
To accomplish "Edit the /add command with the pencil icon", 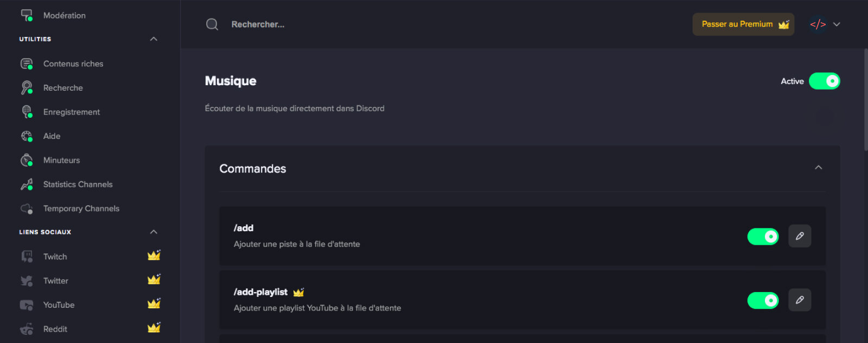I will (x=800, y=236).
